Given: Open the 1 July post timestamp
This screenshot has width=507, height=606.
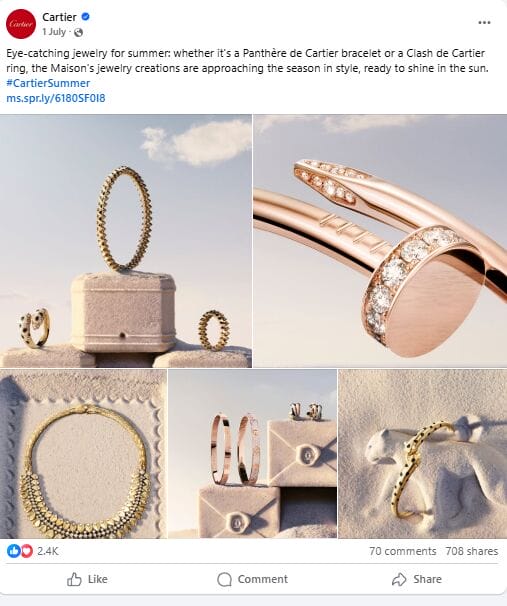Looking at the screenshot, I should pyautogui.click(x=54, y=32).
